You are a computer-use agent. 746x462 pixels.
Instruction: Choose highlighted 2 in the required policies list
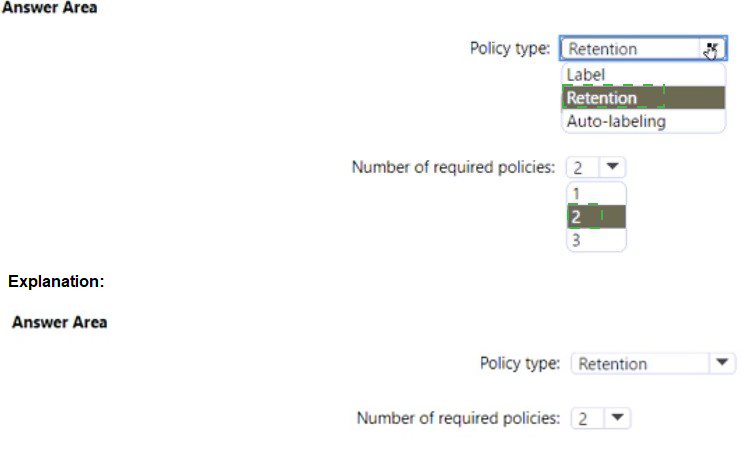[x=577, y=216]
